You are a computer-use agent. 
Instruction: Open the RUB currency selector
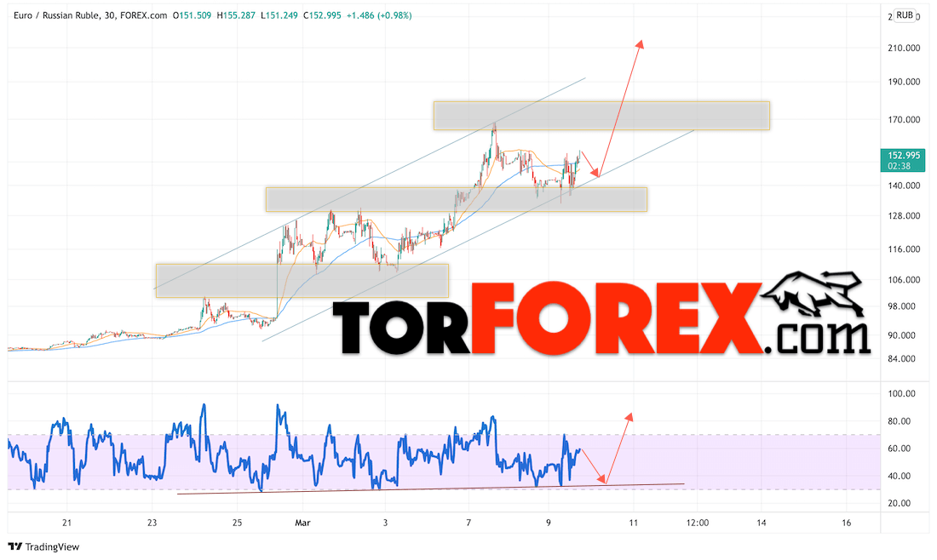coord(904,15)
